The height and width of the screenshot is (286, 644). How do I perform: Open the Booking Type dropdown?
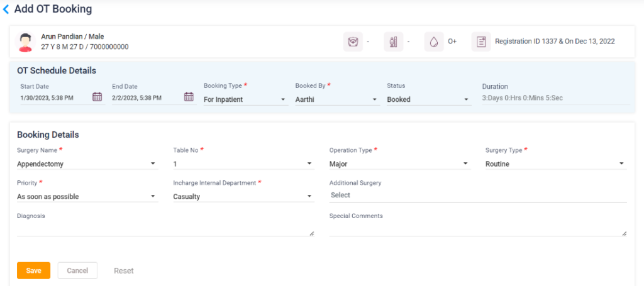click(x=244, y=99)
